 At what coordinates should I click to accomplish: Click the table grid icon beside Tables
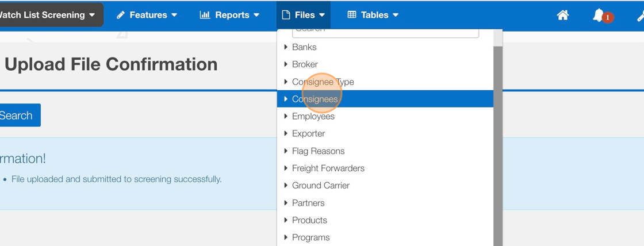point(352,16)
